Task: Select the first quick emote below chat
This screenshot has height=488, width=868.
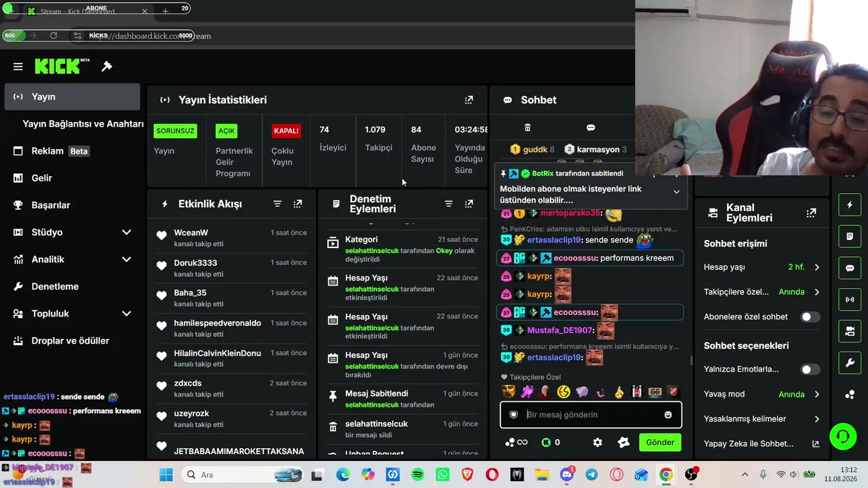Action: (508, 392)
